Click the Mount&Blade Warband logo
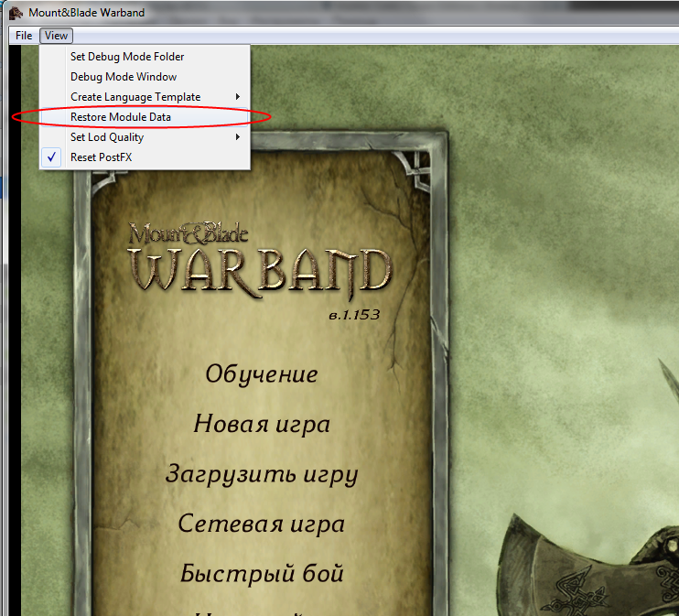The width and height of the screenshot is (679, 616). tap(260, 261)
